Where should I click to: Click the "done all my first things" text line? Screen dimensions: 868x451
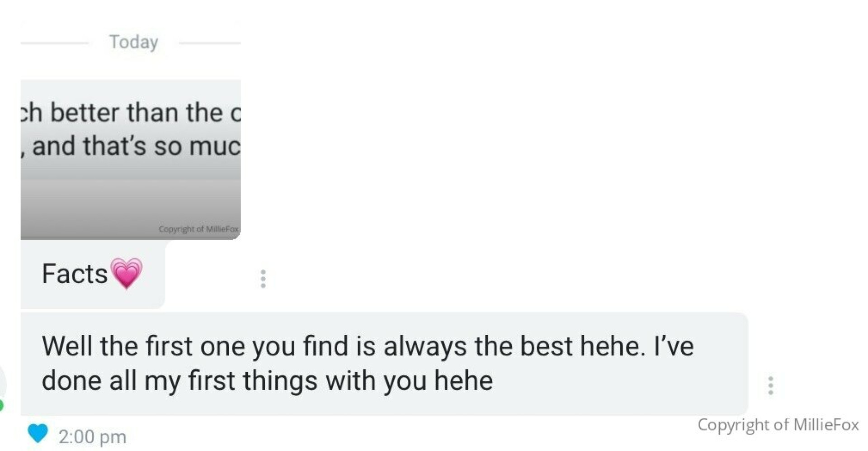267,380
